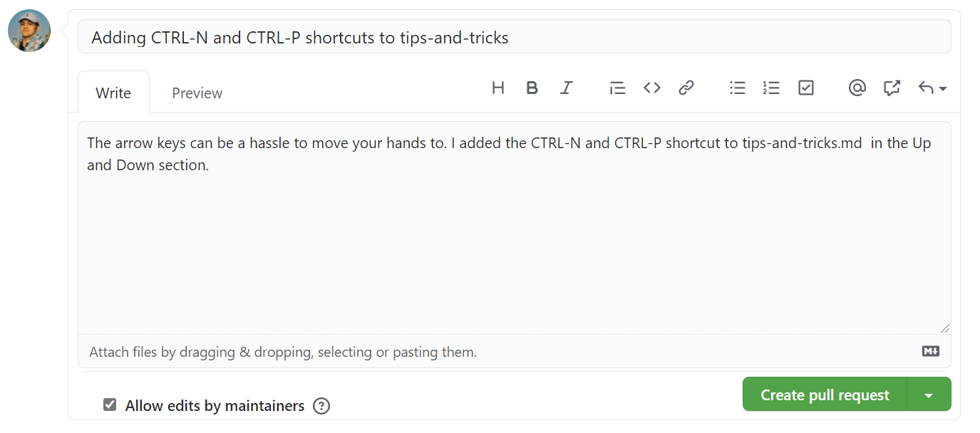Screen dimensions: 980x433
Task: Click the Create pull request button
Action: pos(825,395)
